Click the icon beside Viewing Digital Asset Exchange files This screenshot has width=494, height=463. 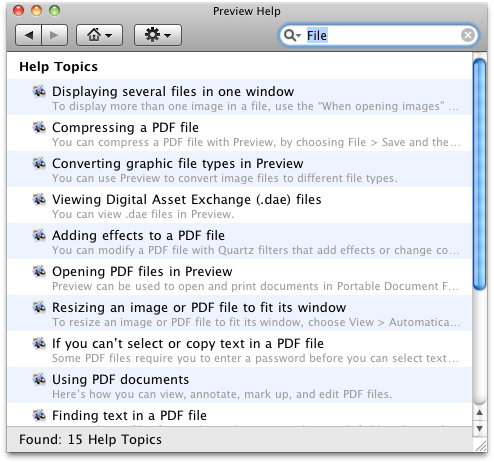(x=39, y=199)
